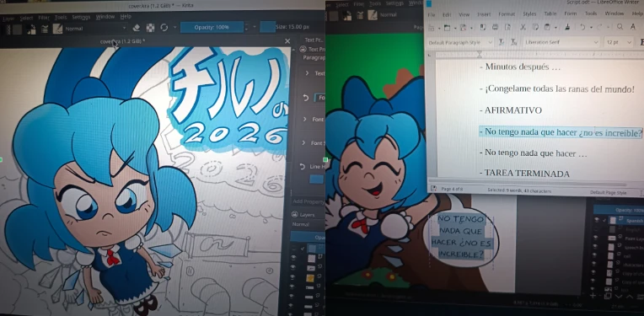Click the line '- Minutos después …' in Writer
Image resolution: width=644 pixels, height=316 pixels.
tap(520, 67)
